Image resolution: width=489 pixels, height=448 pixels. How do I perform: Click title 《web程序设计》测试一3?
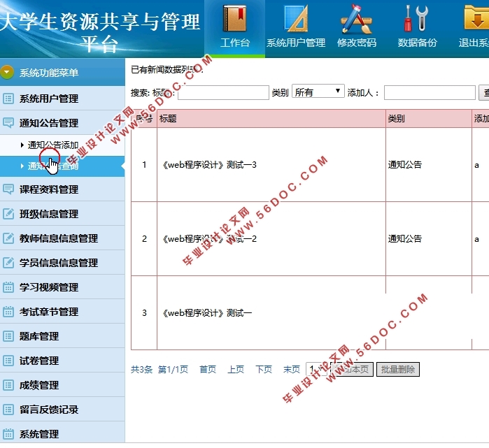click(x=209, y=164)
